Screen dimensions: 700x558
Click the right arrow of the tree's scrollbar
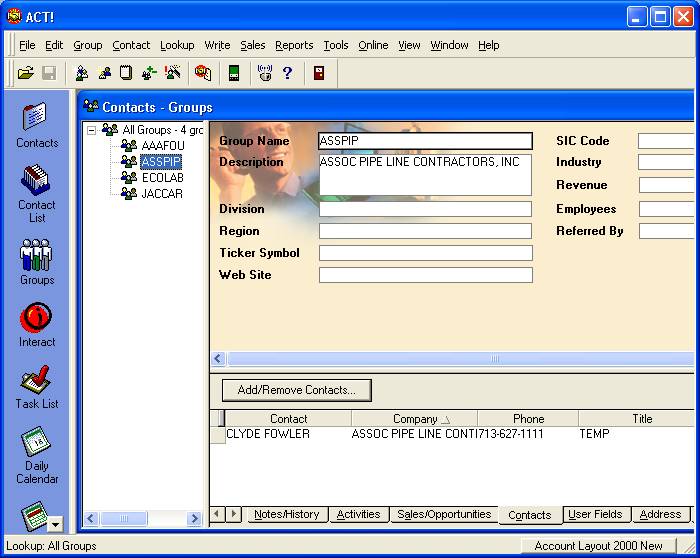click(194, 518)
